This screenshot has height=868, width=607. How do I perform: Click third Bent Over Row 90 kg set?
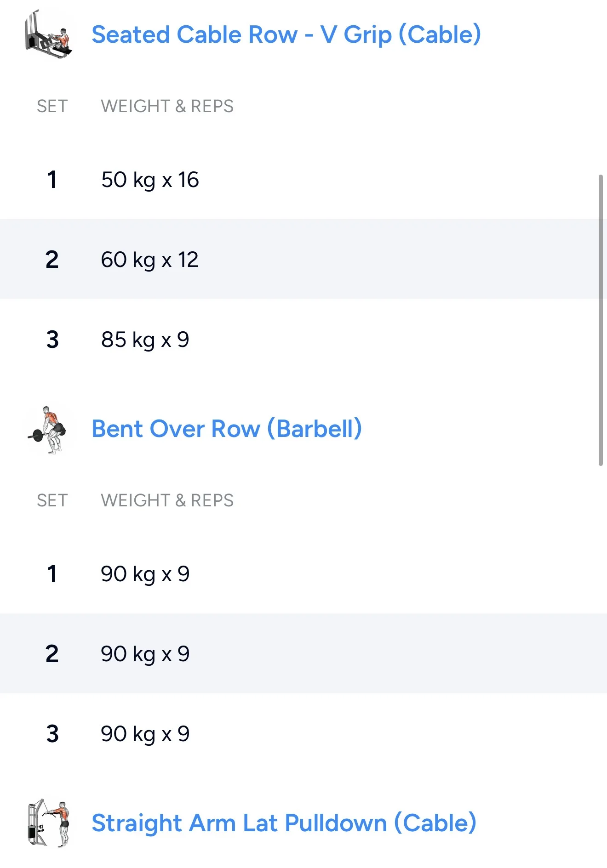point(145,734)
